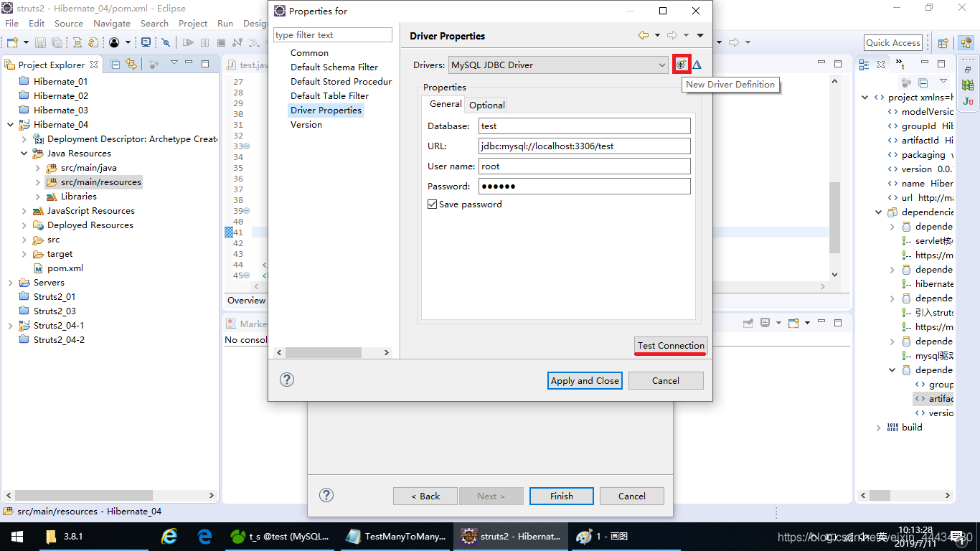Click horizontal scrollbar under Properties category list
Image resolution: width=980 pixels, height=551 pixels.
(x=324, y=352)
